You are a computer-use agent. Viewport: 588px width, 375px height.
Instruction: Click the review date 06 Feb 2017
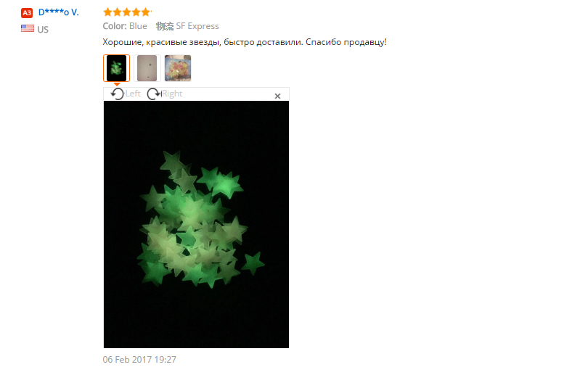pos(139,360)
